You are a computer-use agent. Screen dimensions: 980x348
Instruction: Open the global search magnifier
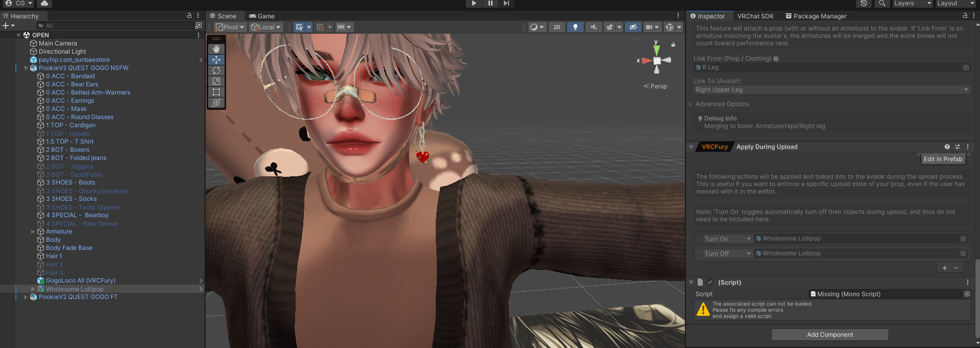click(x=882, y=4)
